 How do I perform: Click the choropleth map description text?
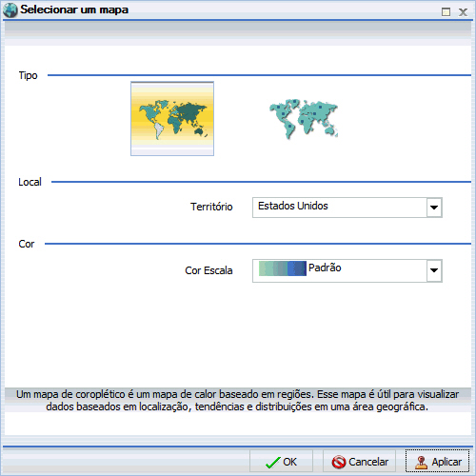[x=237, y=401]
